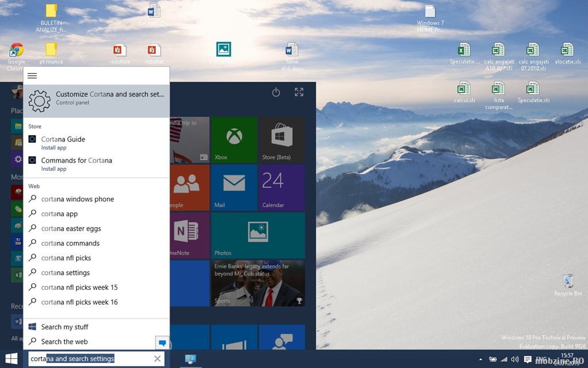Viewport: 588px width, 368px height.
Task: Clear the search box with X
Action: click(157, 359)
